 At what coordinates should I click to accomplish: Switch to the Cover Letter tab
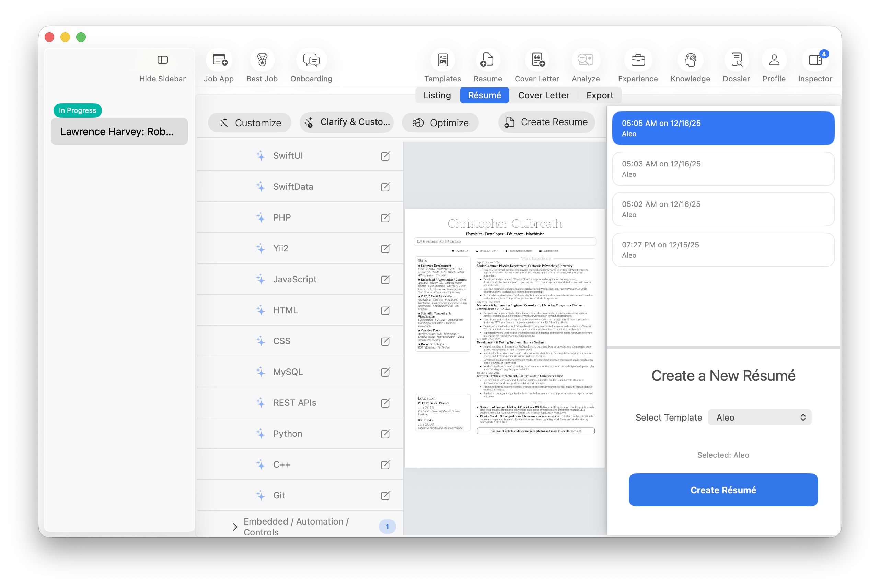[543, 95]
